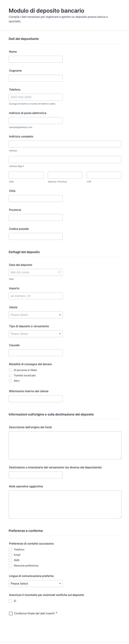The image size is (129, 644).
Task: Click the CAP postal code field
Action: (x=104, y=175)
